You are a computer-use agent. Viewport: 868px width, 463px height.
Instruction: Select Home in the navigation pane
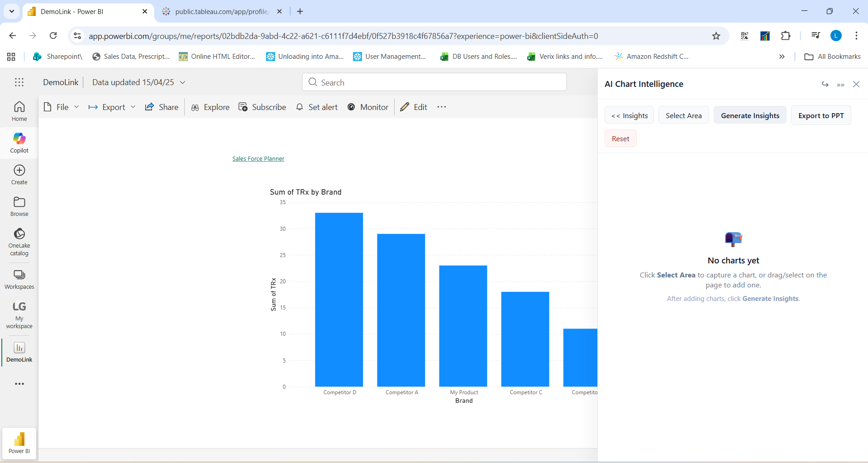19,111
